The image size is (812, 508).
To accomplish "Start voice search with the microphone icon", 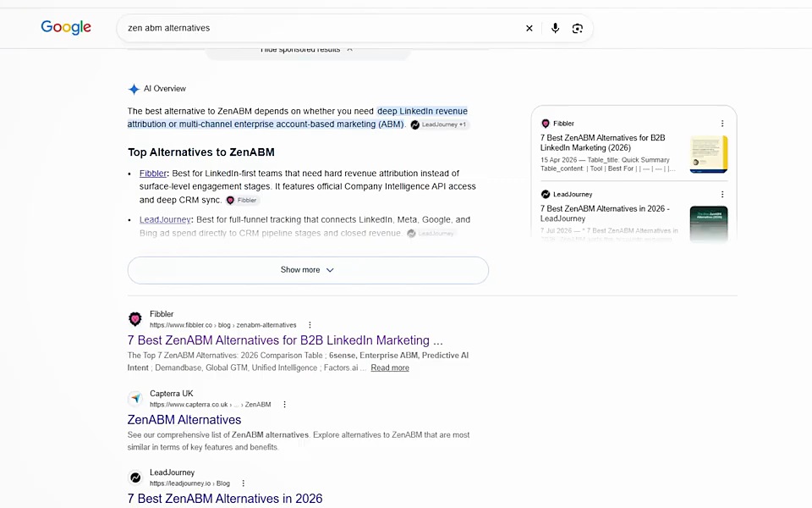I will pyautogui.click(x=555, y=28).
